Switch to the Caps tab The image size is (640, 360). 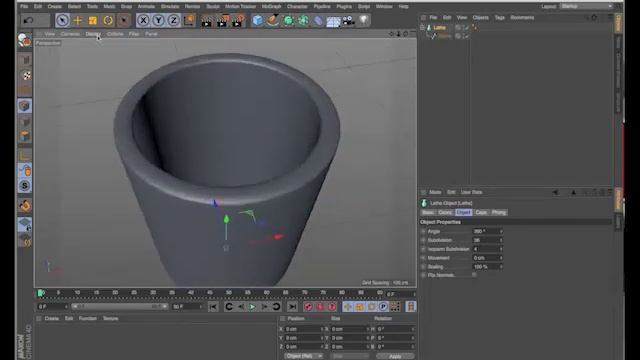coord(481,212)
